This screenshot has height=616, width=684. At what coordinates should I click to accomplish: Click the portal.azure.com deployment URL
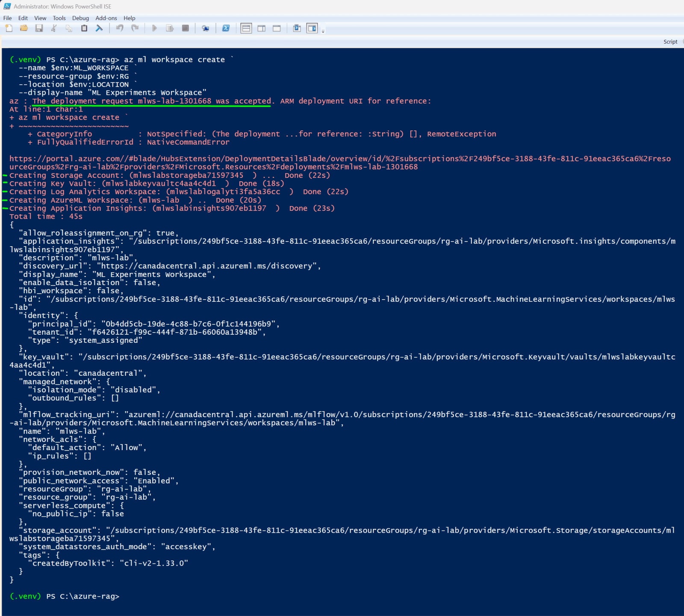tap(340, 163)
